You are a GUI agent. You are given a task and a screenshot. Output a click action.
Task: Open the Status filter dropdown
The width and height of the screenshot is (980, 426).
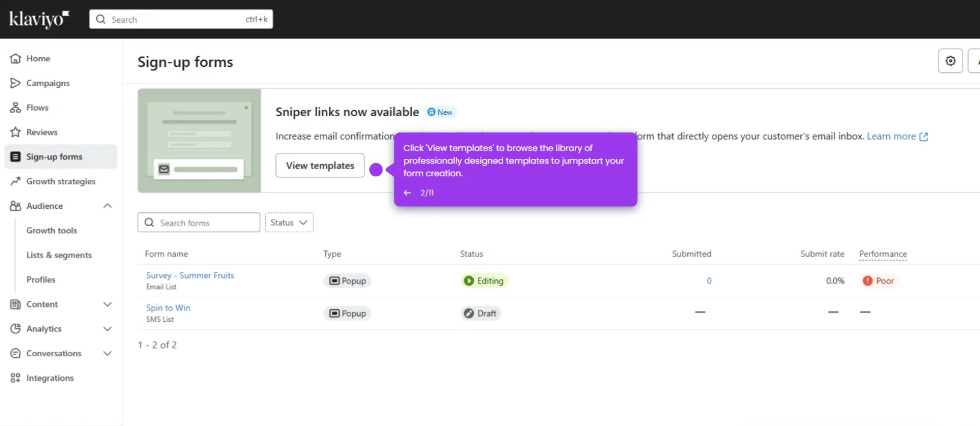[x=289, y=223]
